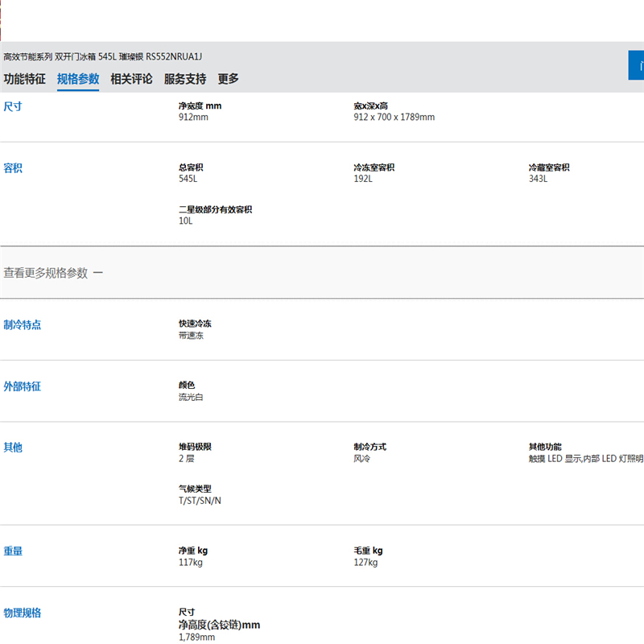Click the 外部特征 section heading
The height and width of the screenshot is (644, 644).
point(23,386)
